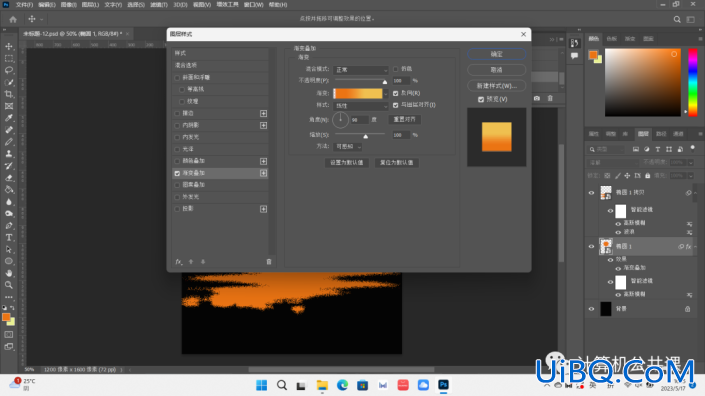Image resolution: width=705 pixels, height=396 pixels.
Task: Click the 重置对齐 button
Action: 404,120
